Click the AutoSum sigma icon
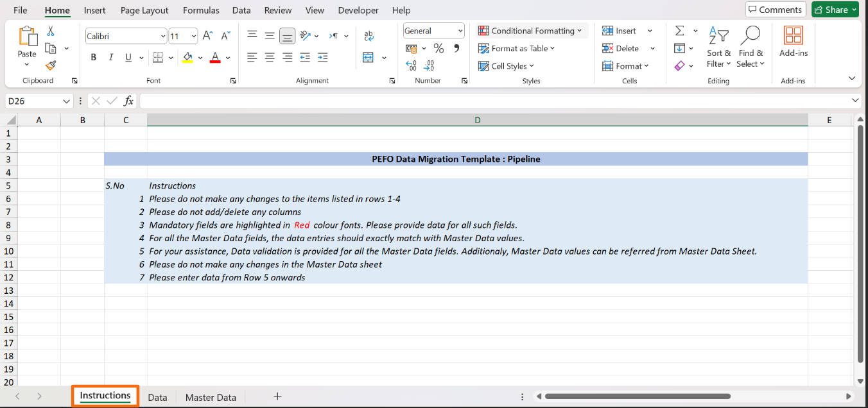Viewport: 868px width, 408px height. tap(679, 31)
